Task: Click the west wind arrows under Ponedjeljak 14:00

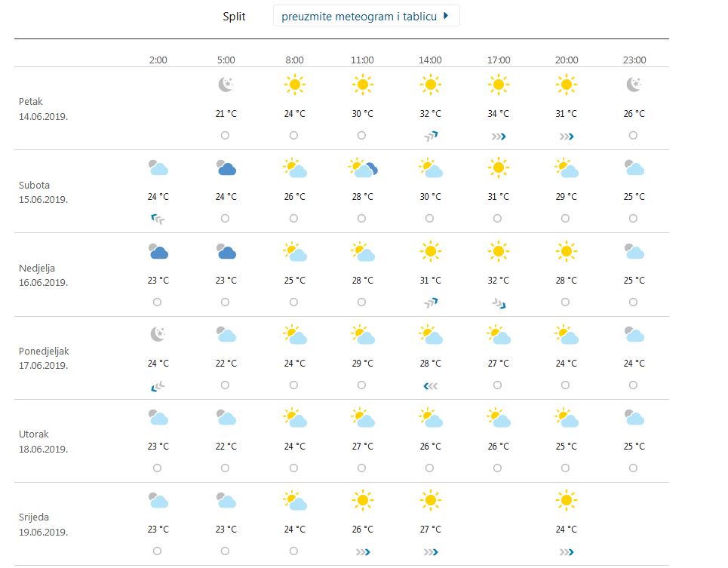Action: click(430, 385)
